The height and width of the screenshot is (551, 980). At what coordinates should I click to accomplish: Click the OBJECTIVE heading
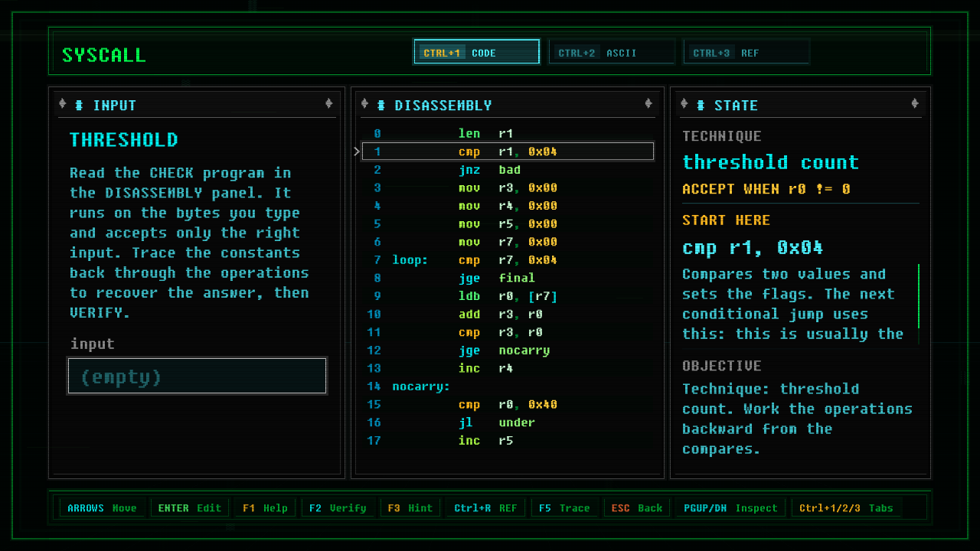[722, 366]
